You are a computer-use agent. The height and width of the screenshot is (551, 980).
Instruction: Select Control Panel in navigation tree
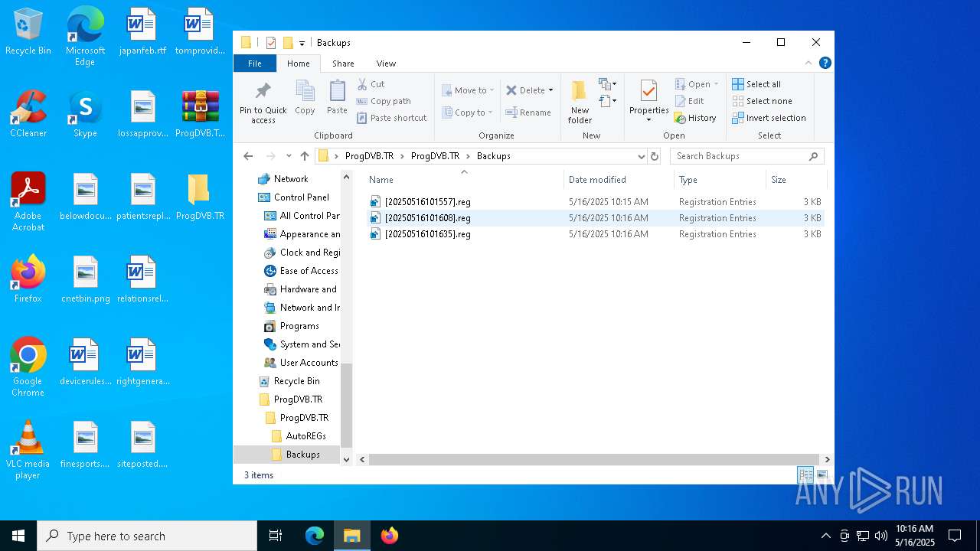pyautogui.click(x=301, y=197)
